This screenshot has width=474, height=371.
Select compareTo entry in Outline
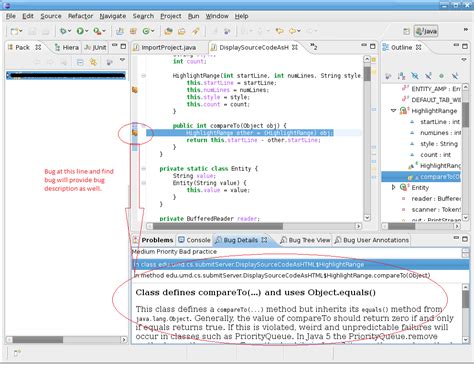[x=421, y=177]
